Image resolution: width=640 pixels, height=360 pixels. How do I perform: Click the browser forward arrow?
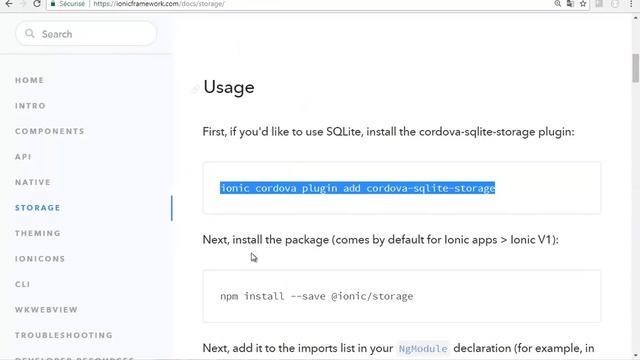(23, 4)
